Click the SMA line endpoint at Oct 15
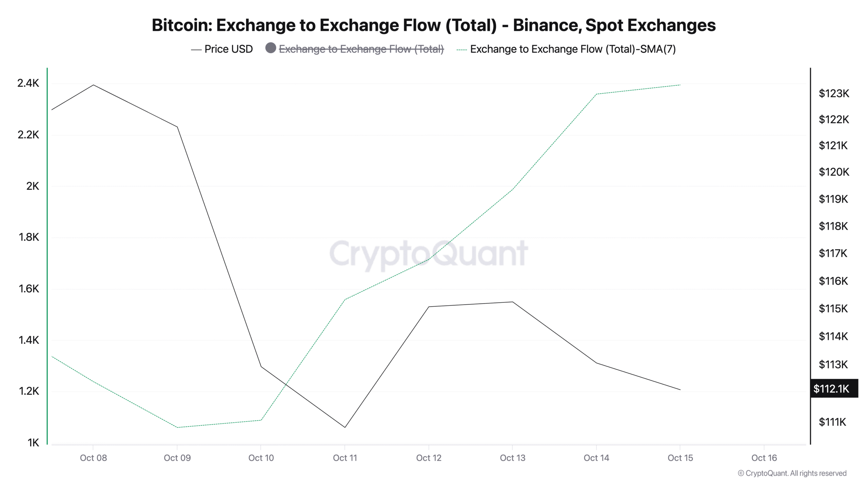 [x=680, y=85]
